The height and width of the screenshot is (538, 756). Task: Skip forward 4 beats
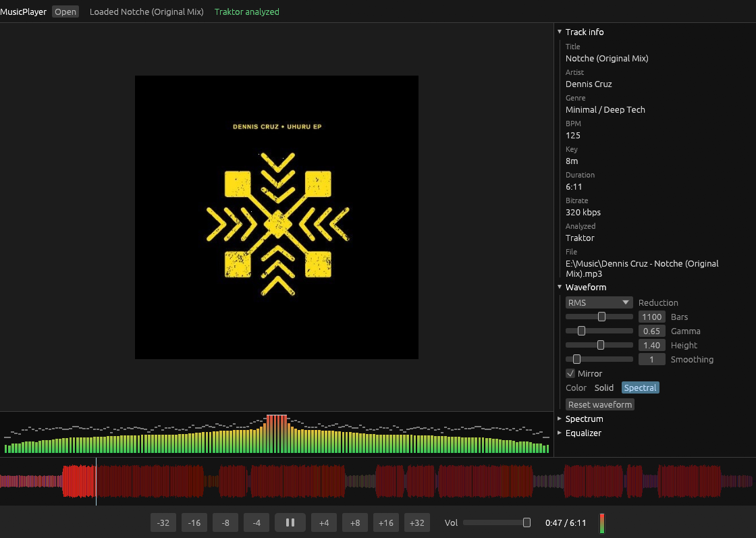pyautogui.click(x=324, y=522)
